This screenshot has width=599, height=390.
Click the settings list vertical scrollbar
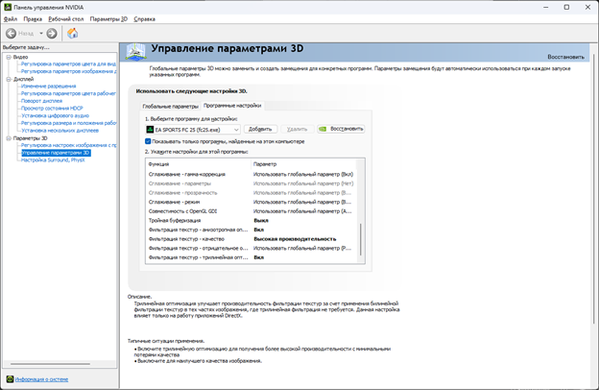(x=360, y=240)
